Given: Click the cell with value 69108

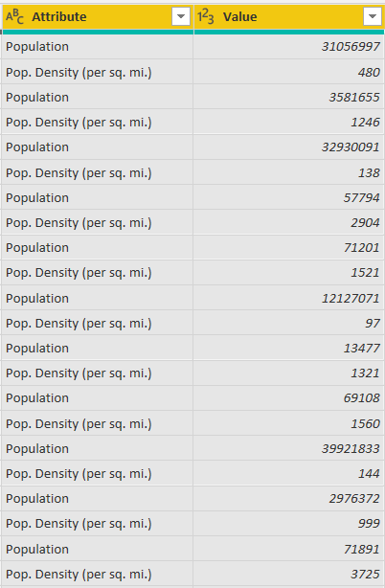Looking at the screenshot, I should click(x=289, y=398).
